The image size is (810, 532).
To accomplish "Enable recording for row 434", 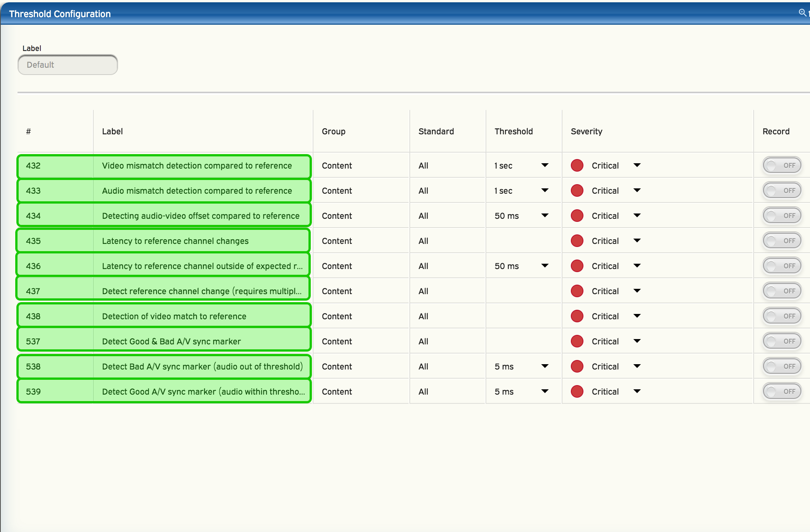I will click(x=782, y=216).
